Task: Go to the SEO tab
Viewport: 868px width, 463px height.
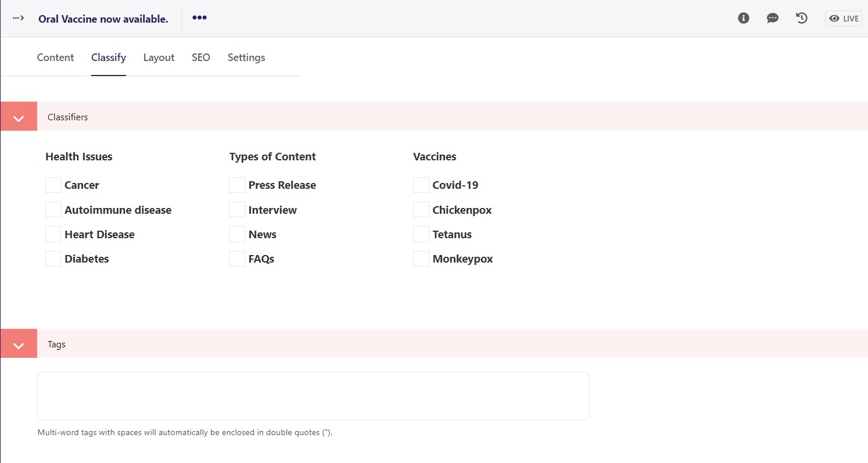Action: click(200, 58)
